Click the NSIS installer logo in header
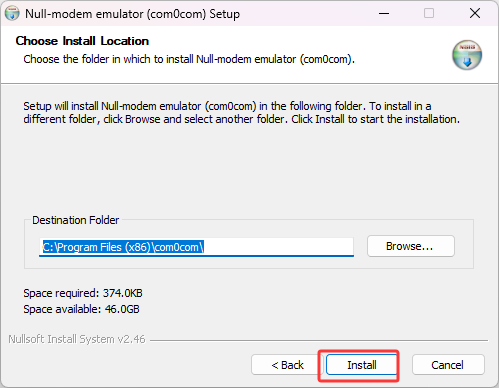The width and height of the screenshot is (499, 388). (467, 55)
